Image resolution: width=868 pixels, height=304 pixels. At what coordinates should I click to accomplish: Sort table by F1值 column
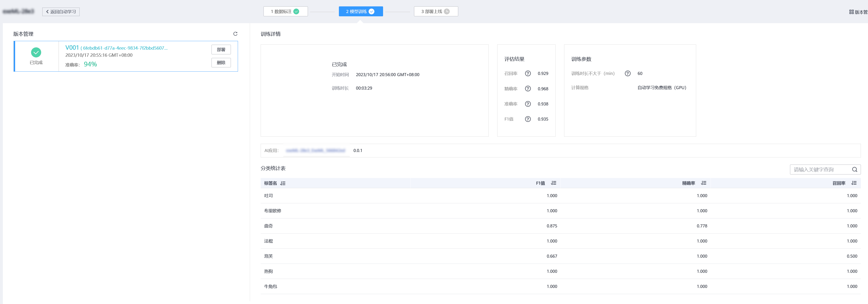[x=553, y=183]
